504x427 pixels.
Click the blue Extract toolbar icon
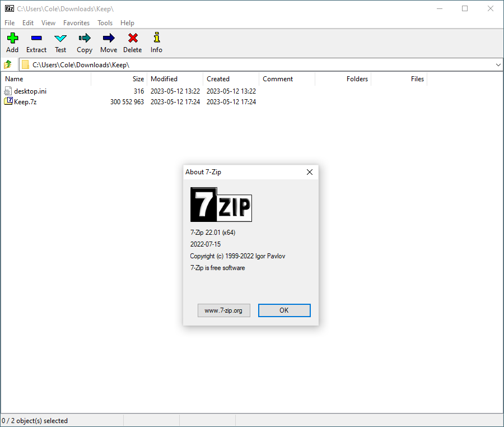point(36,38)
